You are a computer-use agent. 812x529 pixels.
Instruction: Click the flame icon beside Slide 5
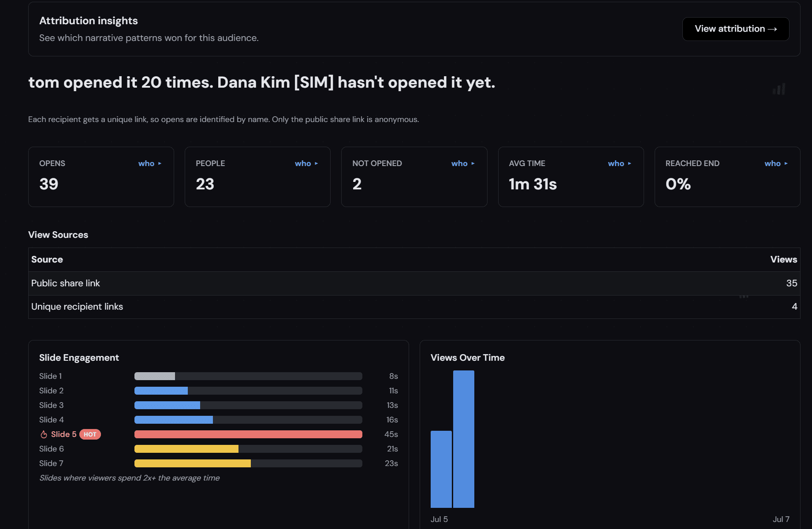pos(44,434)
